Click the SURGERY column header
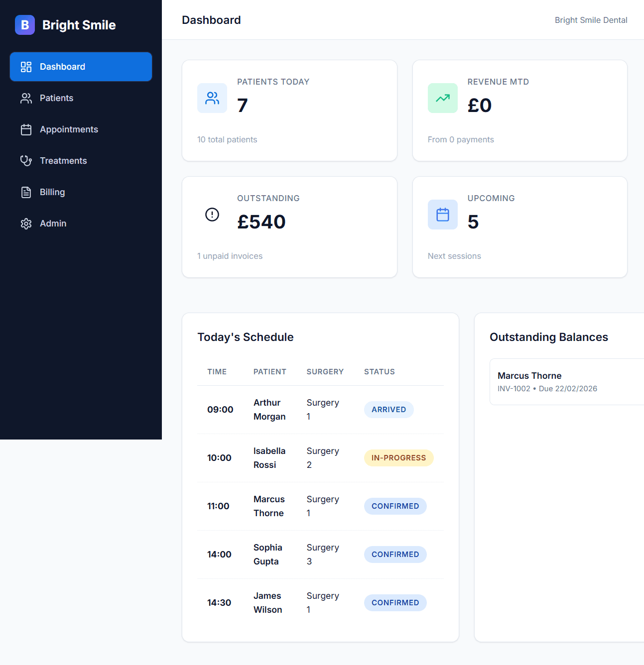644x665 pixels. pyautogui.click(x=325, y=372)
